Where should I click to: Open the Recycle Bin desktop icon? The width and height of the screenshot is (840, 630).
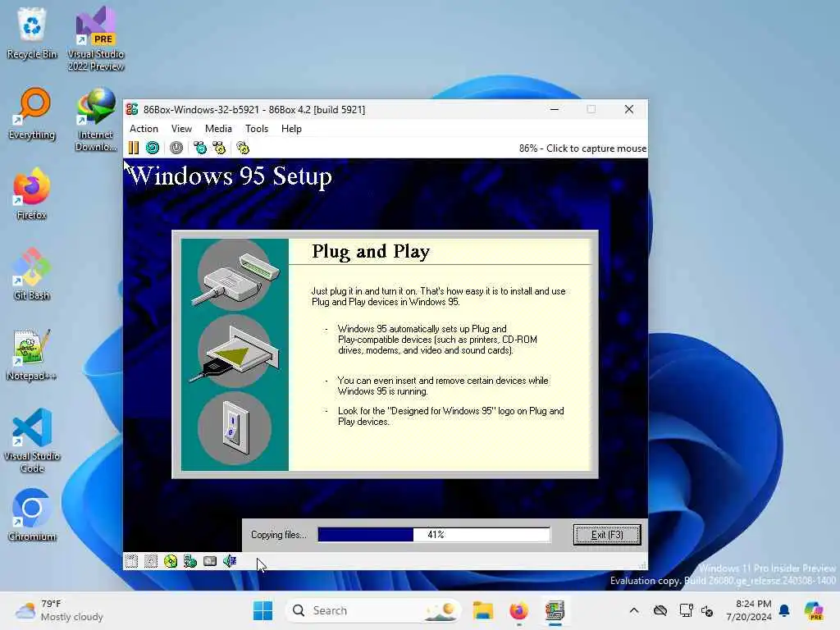pyautogui.click(x=32, y=33)
